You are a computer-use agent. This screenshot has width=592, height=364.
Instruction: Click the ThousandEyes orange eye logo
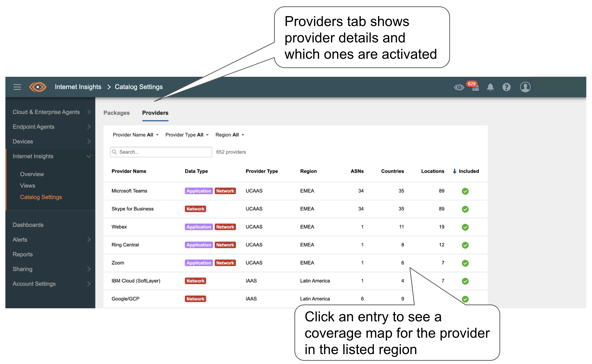click(38, 87)
